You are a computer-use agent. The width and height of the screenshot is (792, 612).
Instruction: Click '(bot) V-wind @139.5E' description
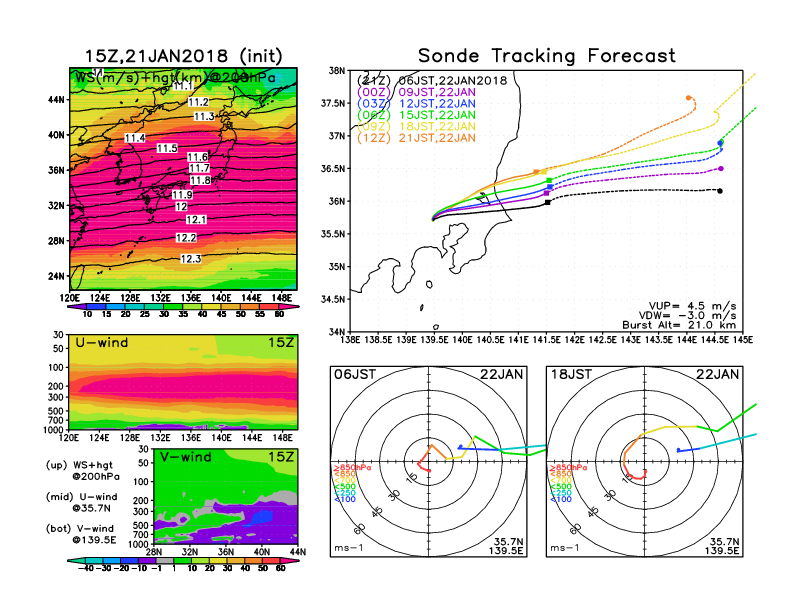coord(81,534)
